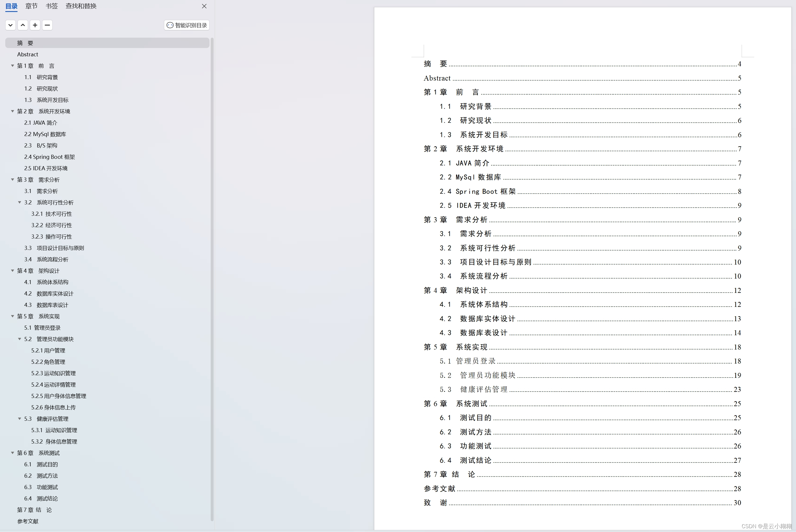Collapse the 5.3 健康评估管理 node
This screenshot has width=796, height=532.
pos(20,419)
